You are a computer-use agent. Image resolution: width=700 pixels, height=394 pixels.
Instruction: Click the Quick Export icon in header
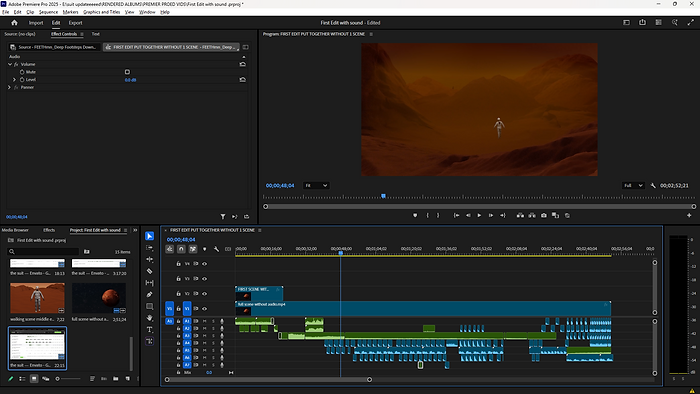point(642,22)
